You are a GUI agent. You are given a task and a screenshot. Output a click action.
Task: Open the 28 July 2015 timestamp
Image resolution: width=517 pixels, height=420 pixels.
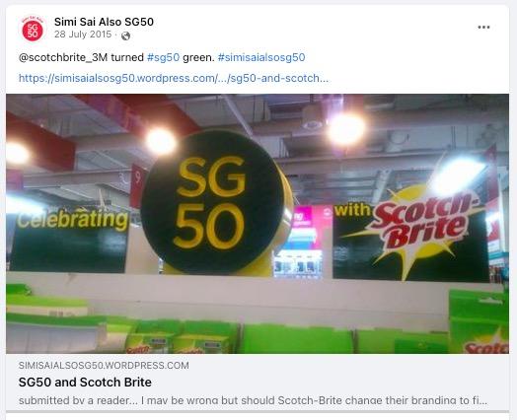tap(83, 35)
